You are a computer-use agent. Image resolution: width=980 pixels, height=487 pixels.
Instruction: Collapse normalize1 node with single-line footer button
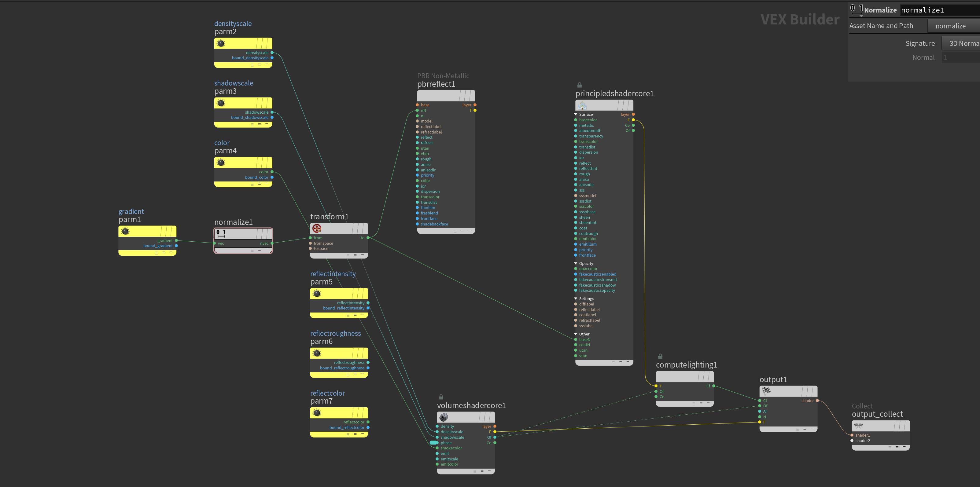267,250
